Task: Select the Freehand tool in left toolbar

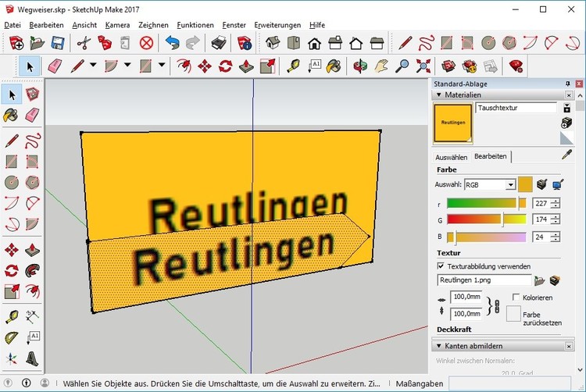Action: (33, 141)
